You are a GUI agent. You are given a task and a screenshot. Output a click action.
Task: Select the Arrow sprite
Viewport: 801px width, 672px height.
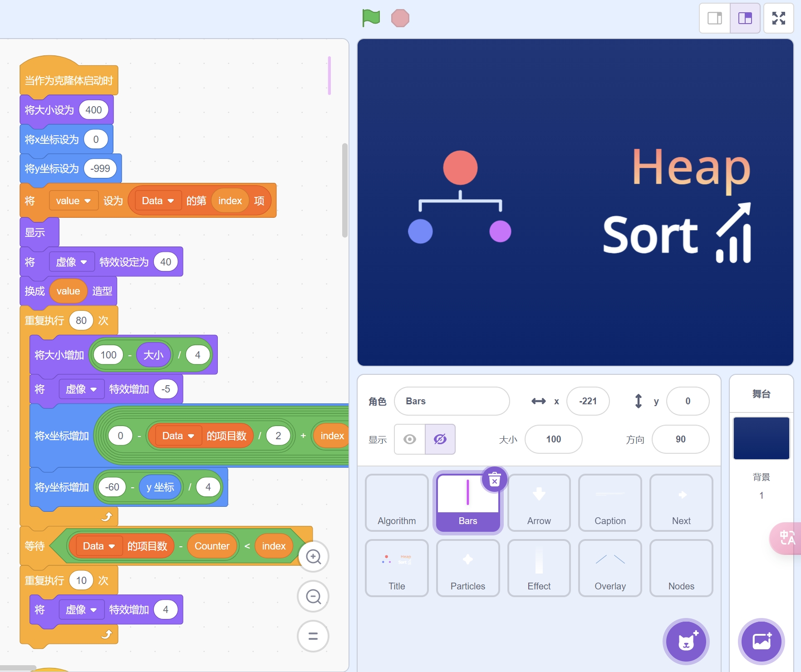(539, 502)
